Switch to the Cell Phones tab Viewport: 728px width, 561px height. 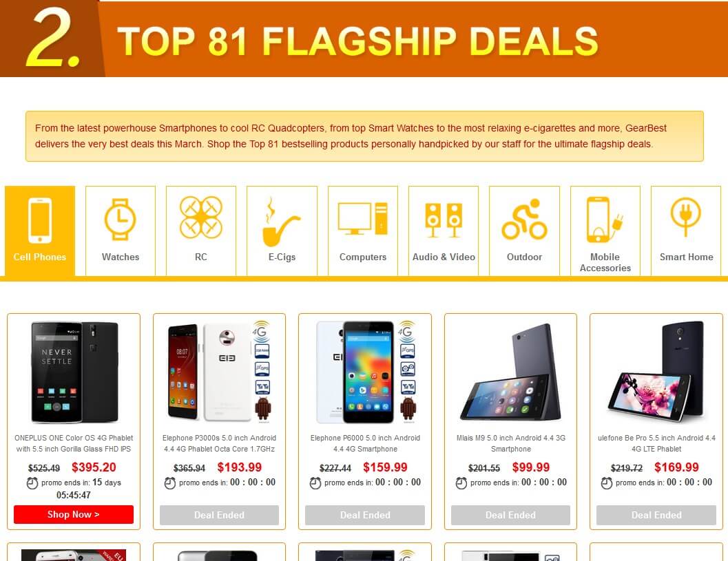click(x=40, y=231)
